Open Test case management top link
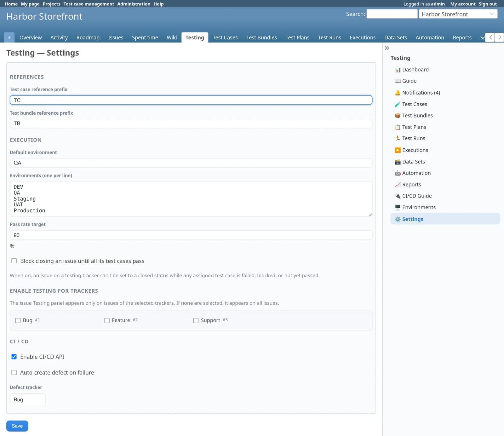The height and width of the screenshot is (436, 504). pos(89,4)
